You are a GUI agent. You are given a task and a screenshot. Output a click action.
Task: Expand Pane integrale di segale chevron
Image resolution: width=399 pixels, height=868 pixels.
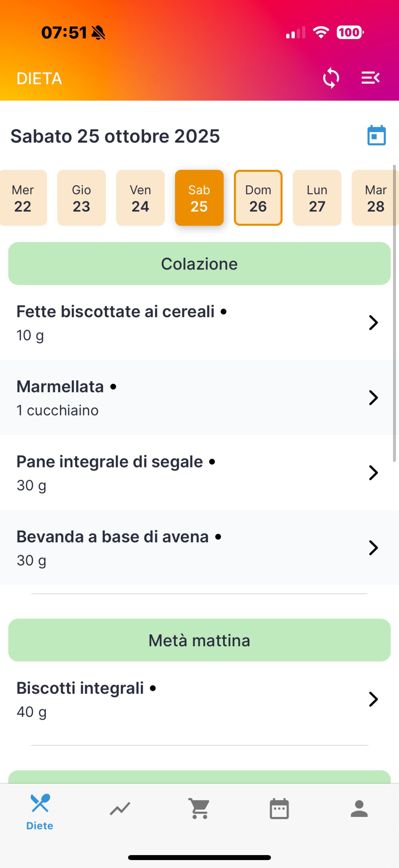coord(374,473)
